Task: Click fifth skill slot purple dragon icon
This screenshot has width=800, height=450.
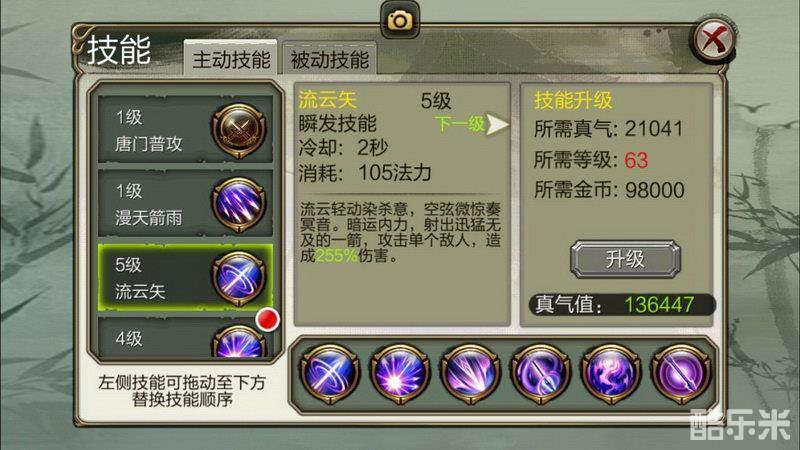Action: tap(611, 374)
